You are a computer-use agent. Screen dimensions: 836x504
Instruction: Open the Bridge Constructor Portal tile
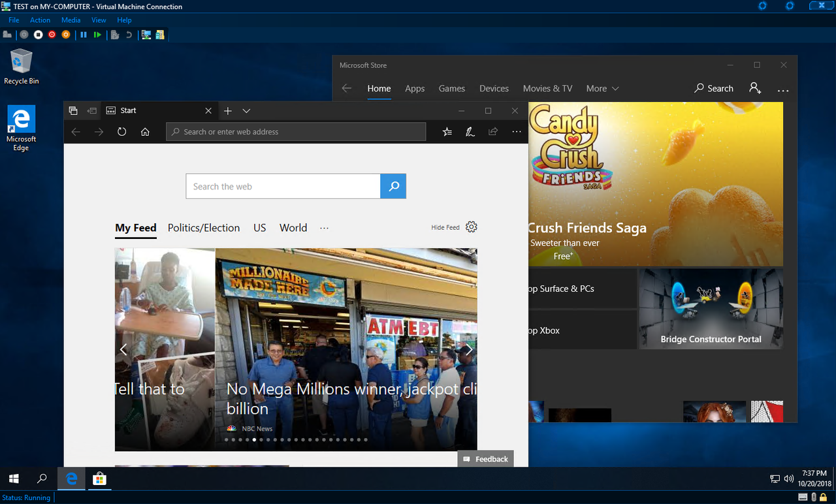point(711,309)
